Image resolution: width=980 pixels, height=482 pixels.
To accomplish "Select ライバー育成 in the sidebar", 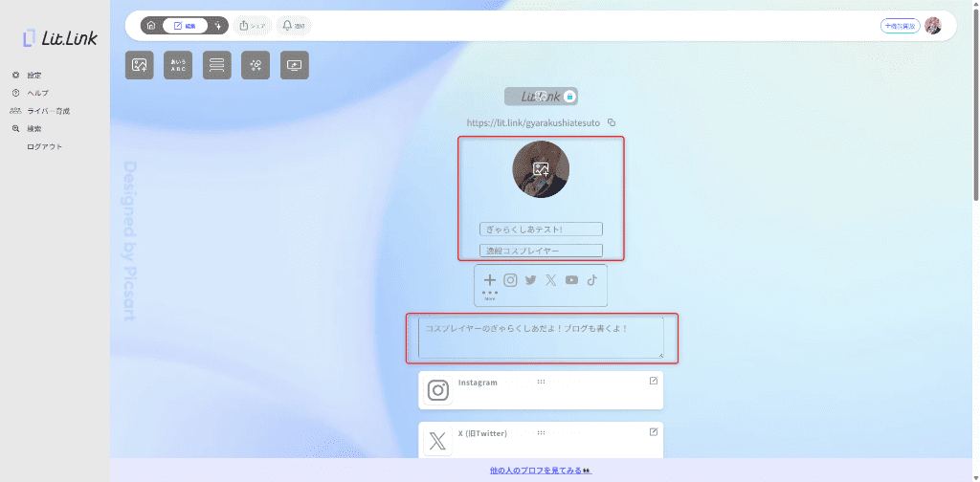I will (x=46, y=111).
